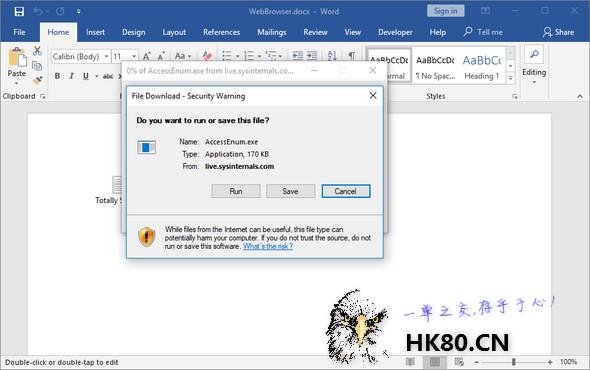Image resolution: width=590 pixels, height=370 pixels.
Task: Open the font size dropdown
Action: (134, 56)
